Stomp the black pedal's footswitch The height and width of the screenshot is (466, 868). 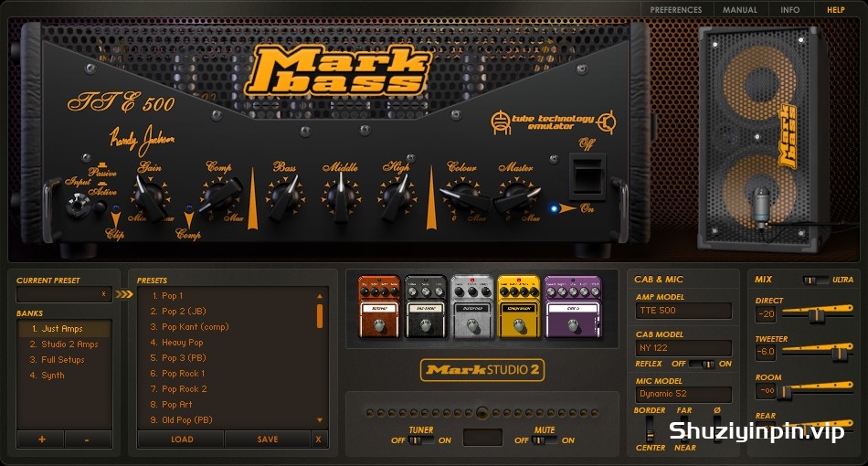[x=426, y=325]
